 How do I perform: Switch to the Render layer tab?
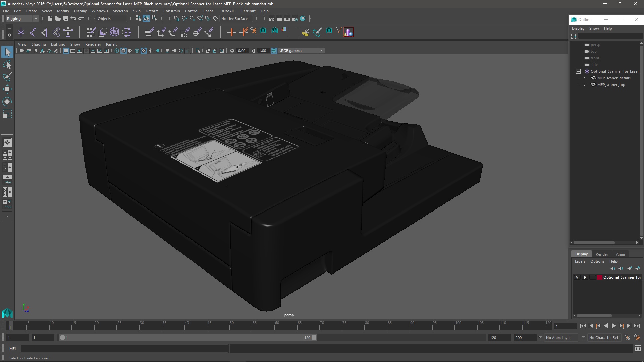601,254
